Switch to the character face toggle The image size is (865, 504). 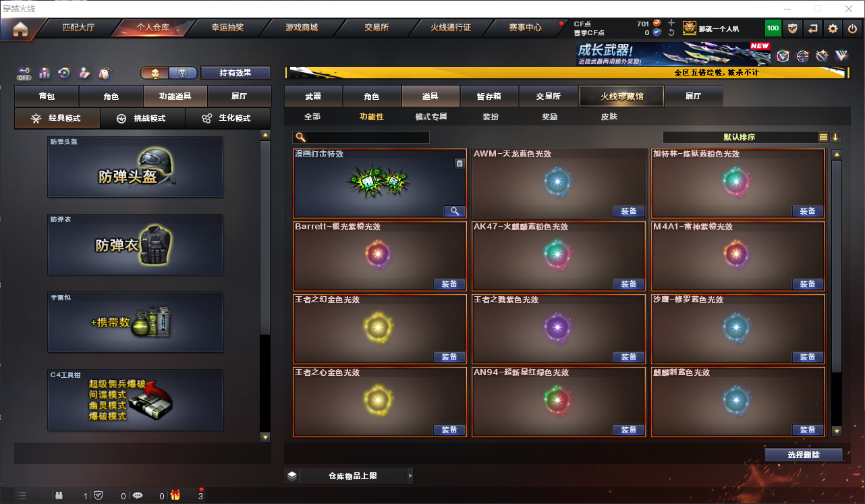point(155,73)
